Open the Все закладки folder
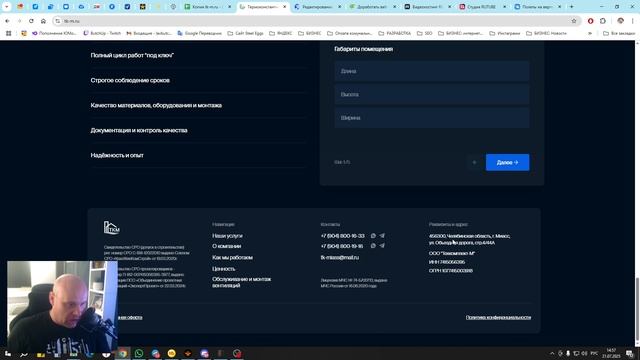This screenshot has width=640, height=360. pos(619,33)
